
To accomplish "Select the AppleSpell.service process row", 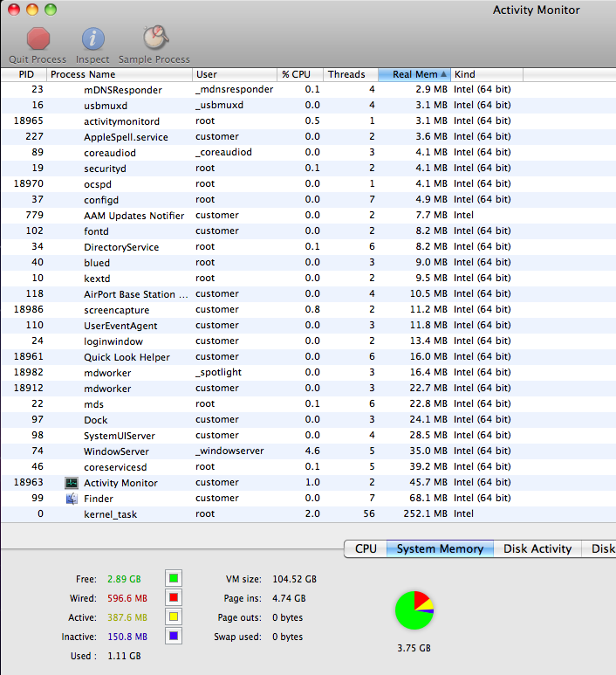I will point(308,136).
